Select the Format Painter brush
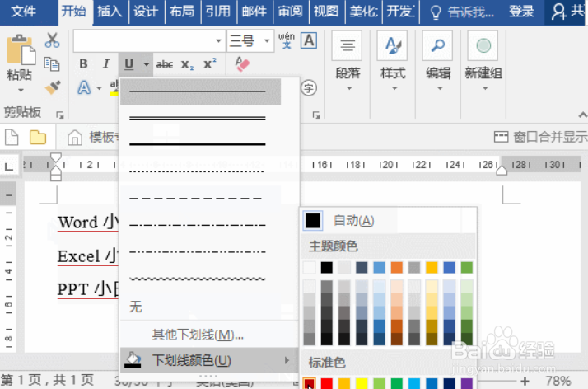Image resolution: width=588 pixels, height=389 pixels. click(x=53, y=88)
